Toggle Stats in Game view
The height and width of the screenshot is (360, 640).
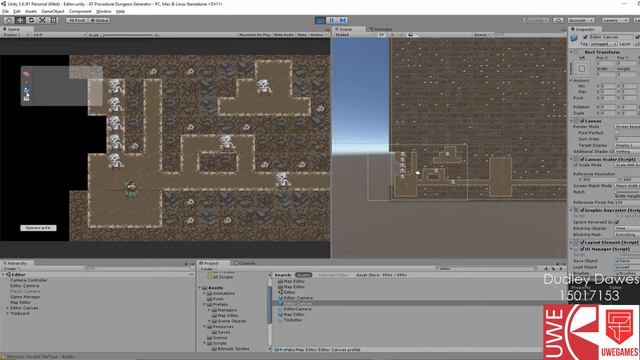pos(302,35)
